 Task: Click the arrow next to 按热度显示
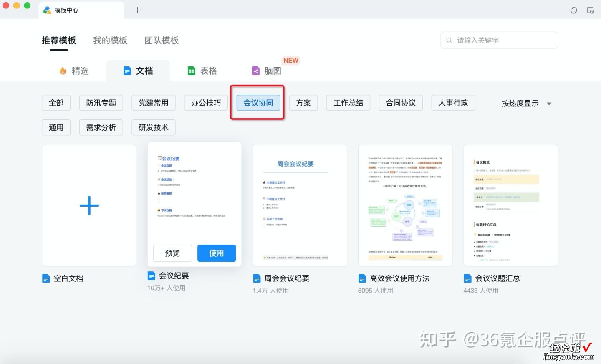click(549, 104)
